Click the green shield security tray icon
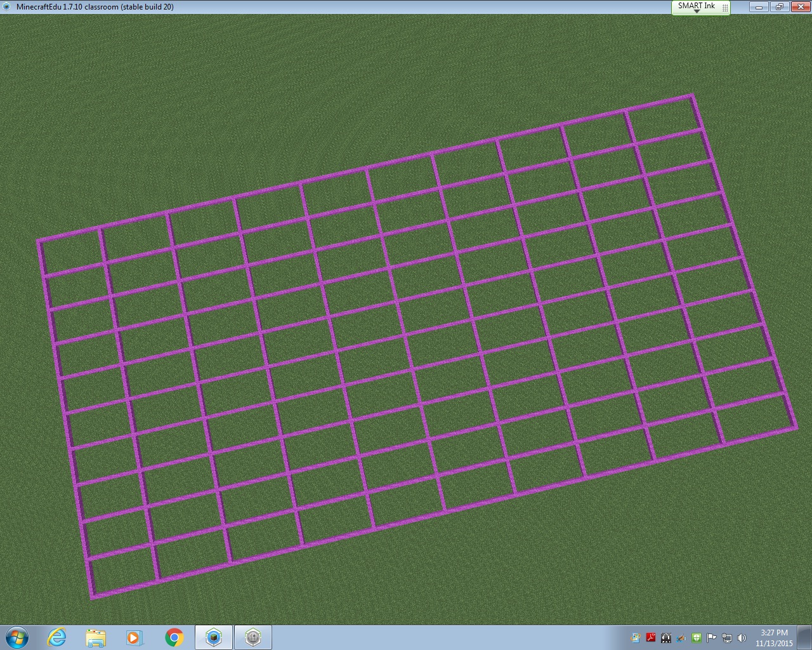This screenshot has height=650, width=812. (x=696, y=637)
